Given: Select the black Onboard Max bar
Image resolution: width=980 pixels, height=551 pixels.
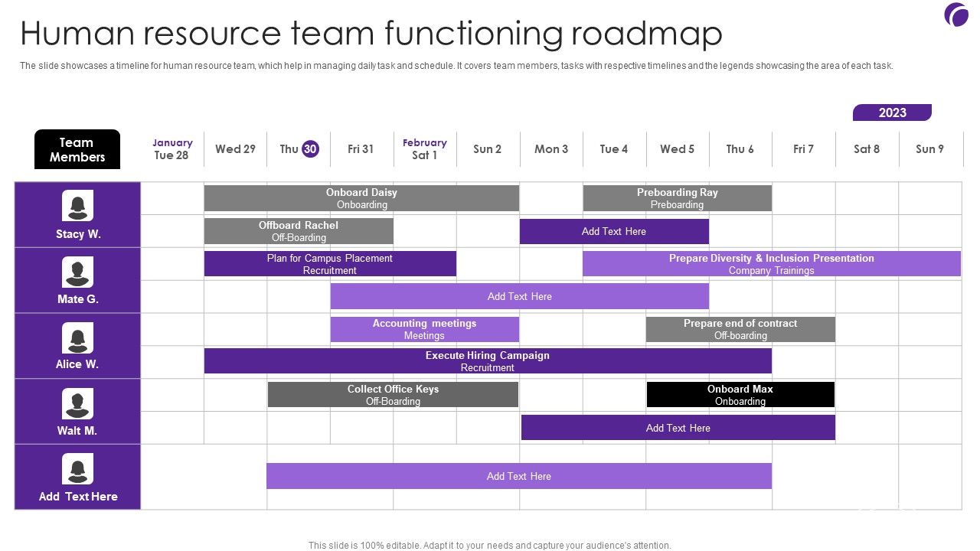Looking at the screenshot, I should (x=740, y=395).
